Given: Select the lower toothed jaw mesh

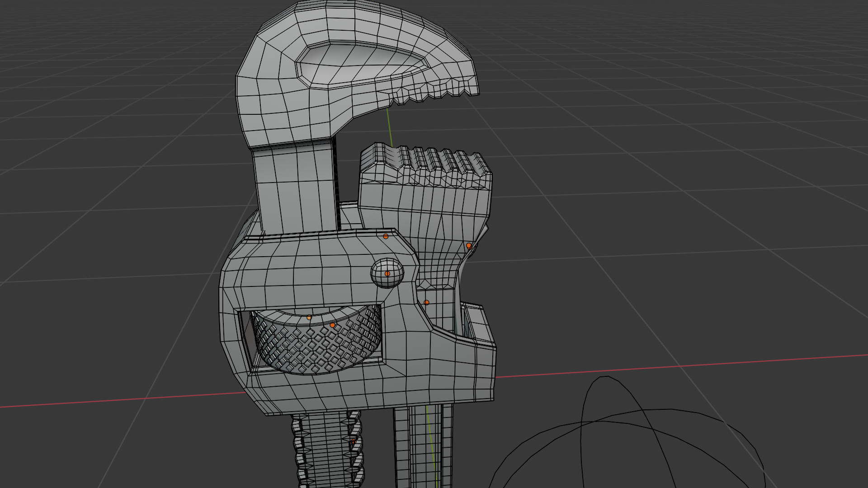Looking at the screenshot, I should coord(425,199).
